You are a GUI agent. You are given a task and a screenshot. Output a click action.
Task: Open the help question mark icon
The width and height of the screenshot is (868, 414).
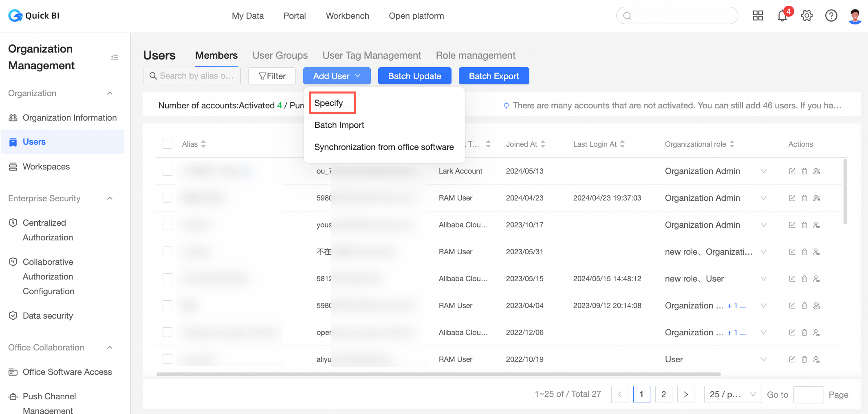pos(831,16)
